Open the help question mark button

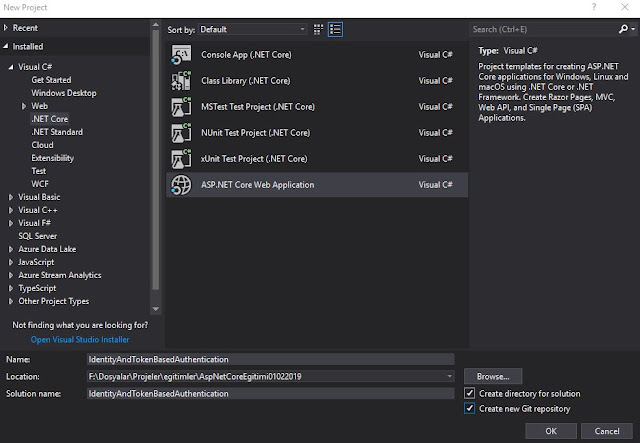[594, 7]
